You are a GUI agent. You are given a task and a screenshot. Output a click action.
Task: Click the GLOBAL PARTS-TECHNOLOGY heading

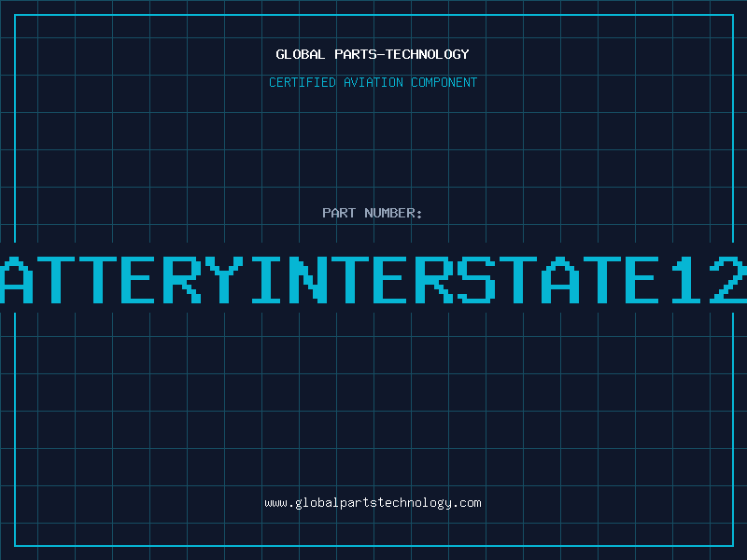click(373, 54)
